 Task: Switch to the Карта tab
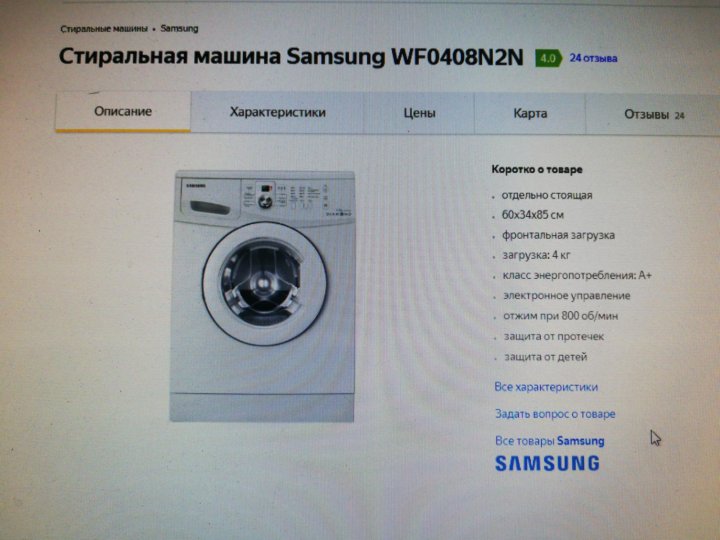click(530, 113)
